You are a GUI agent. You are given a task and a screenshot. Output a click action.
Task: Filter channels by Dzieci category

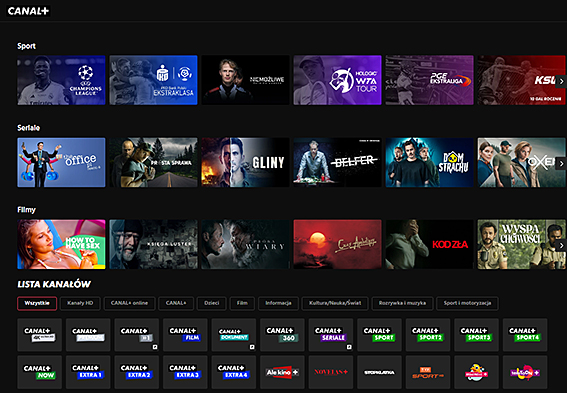point(212,303)
